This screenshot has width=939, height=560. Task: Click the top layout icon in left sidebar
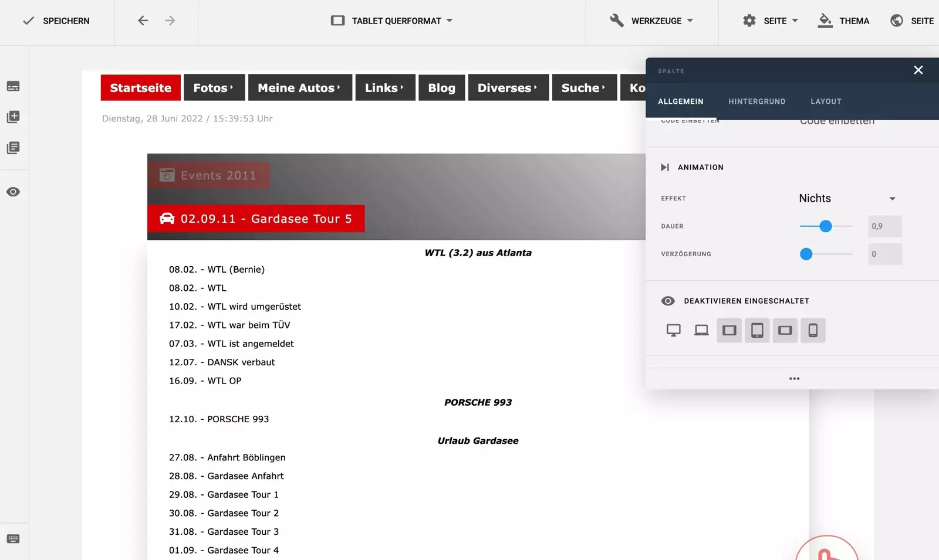point(13,86)
